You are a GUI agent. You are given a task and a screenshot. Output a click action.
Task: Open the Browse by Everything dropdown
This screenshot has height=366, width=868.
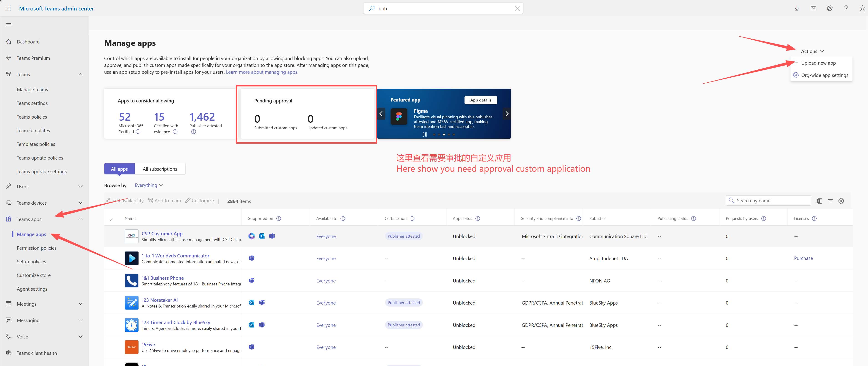coord(149,185)
